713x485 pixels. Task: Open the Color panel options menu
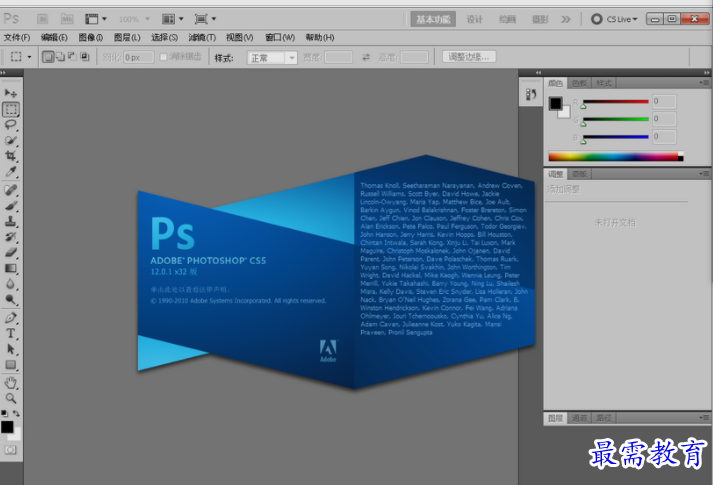point(704,83)
